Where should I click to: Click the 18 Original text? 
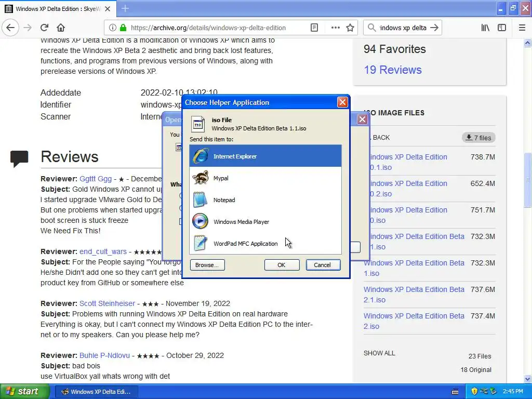(476, 370)
